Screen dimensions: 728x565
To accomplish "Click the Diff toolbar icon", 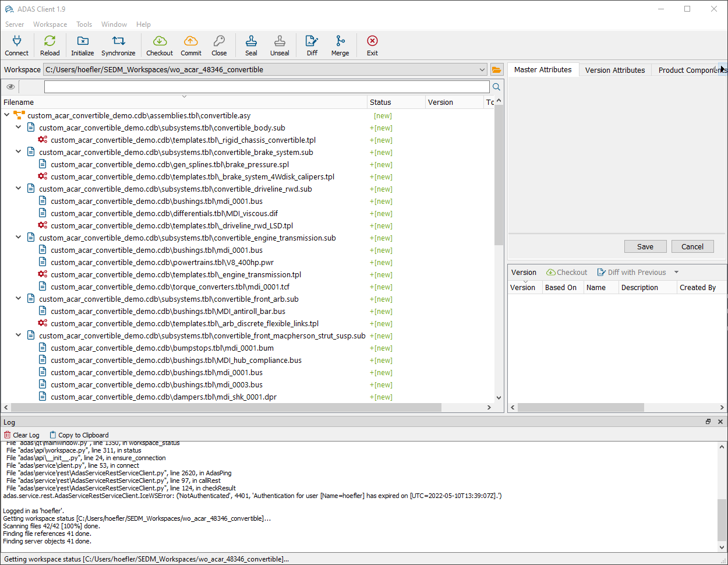I will [312, 41].
